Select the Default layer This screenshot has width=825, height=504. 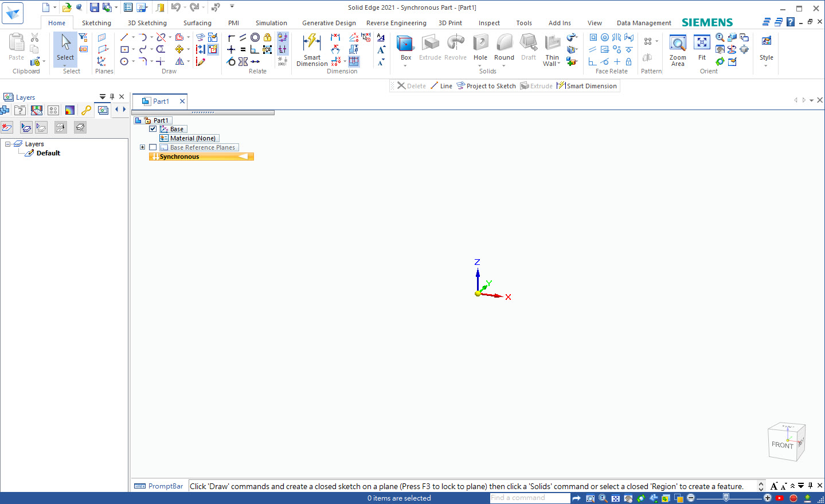[48, 153]
